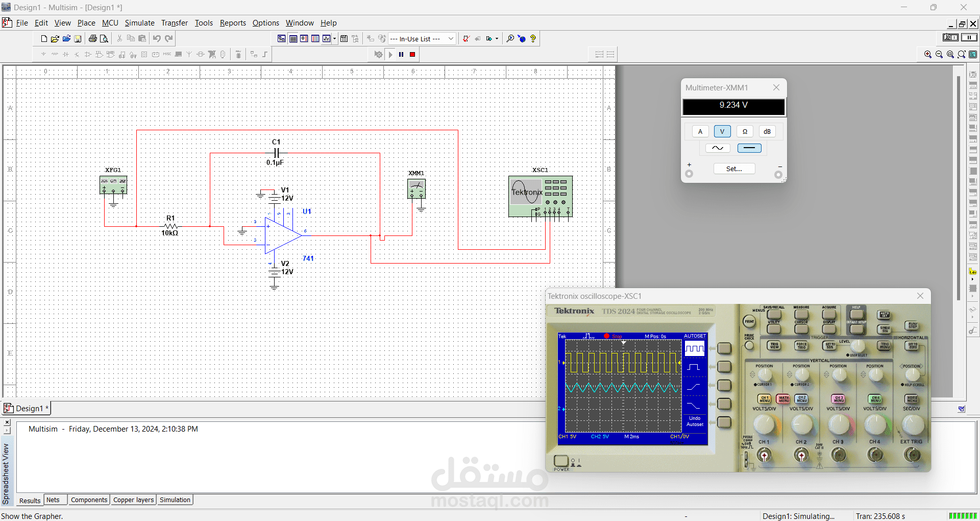Viewport: 980px width, 521px height.
Task: Click RUN/STOP button on oscilloscope
Action: [912, 325]
